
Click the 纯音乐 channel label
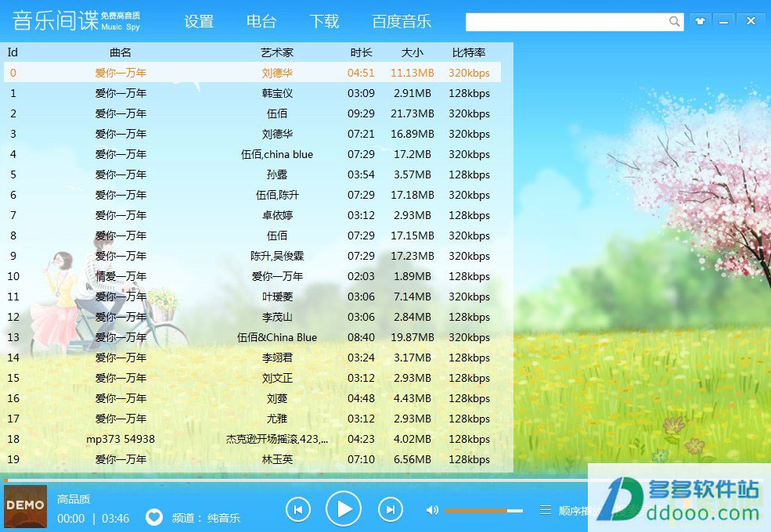(224, 518)
